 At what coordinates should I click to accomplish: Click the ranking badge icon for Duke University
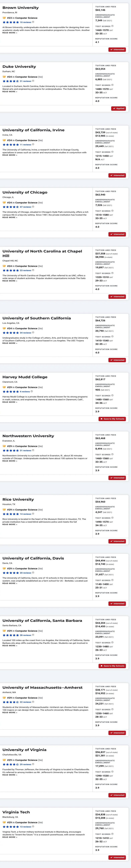pyautogui.click(x=4, y=77)
